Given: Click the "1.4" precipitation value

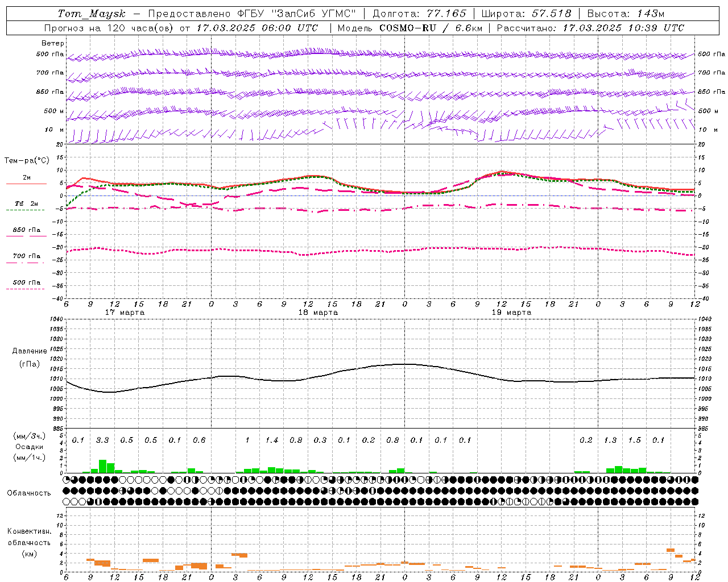Looking at the screenshot, I should pos(272,440).
